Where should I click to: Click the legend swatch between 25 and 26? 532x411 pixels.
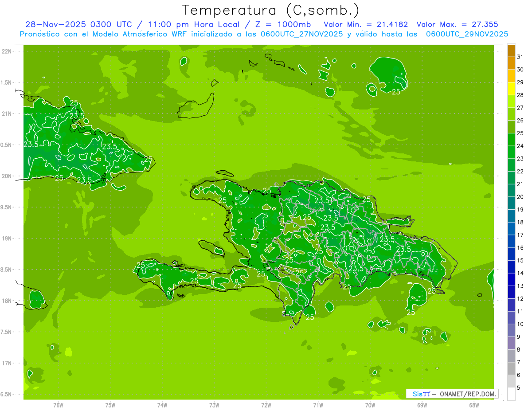[511, 127]
